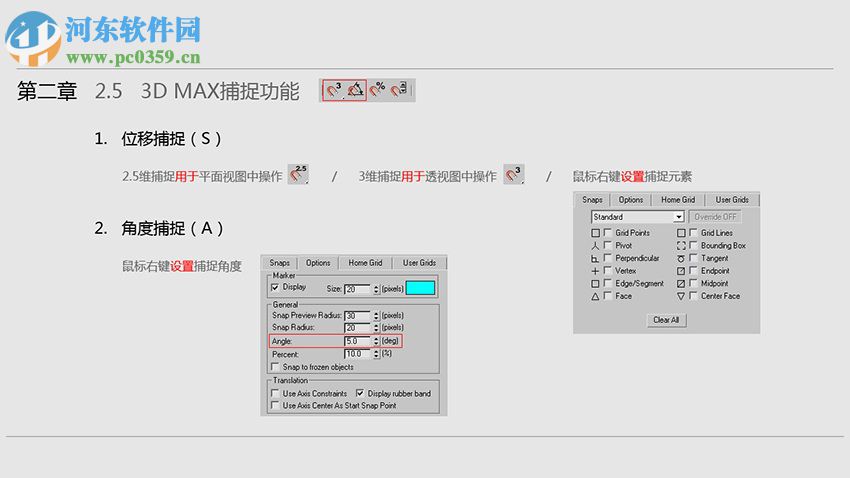Viewport: 850px width, 478px height.
Task: Click the Endpoint snap icon
Action: click(x=681, y=271)
